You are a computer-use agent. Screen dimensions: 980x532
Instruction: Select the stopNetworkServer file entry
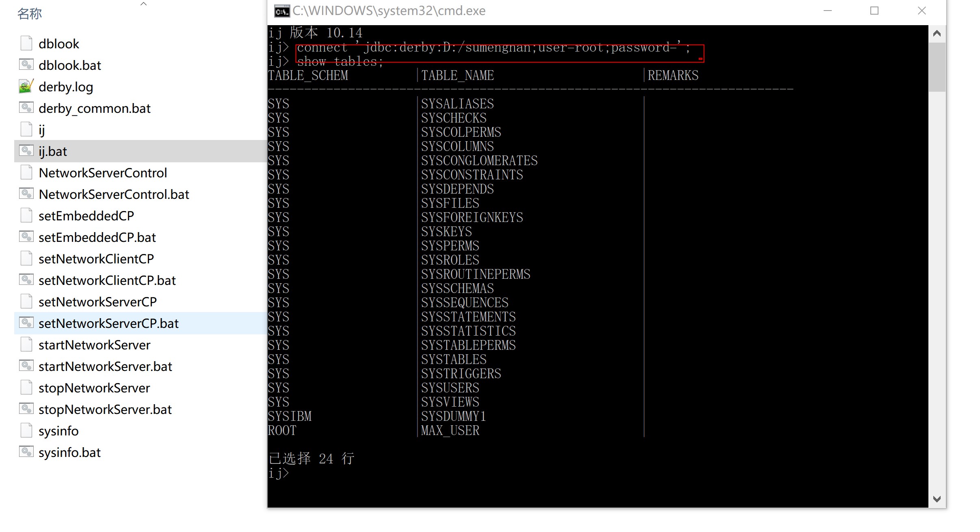tap(94, 388)
